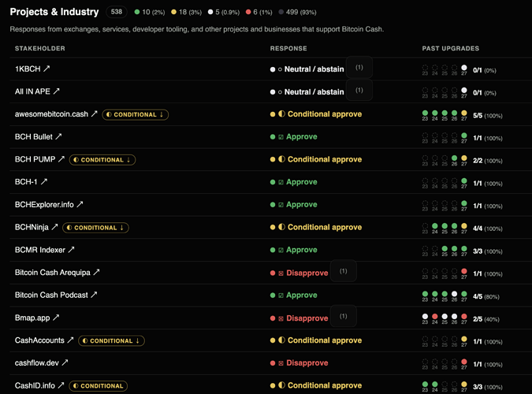Sort by the PAST UPGRADES column header

coord(451,48)
